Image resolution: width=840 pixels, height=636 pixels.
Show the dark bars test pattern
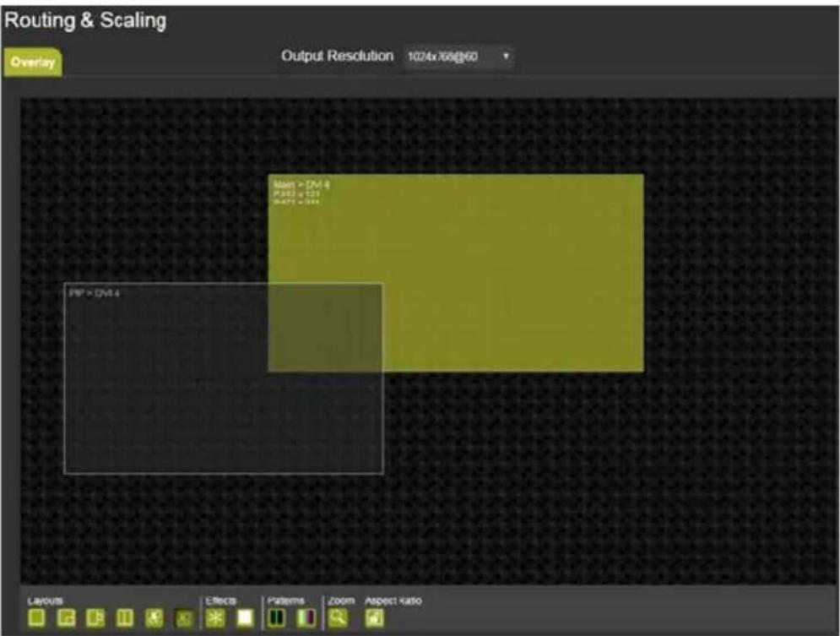276,617
